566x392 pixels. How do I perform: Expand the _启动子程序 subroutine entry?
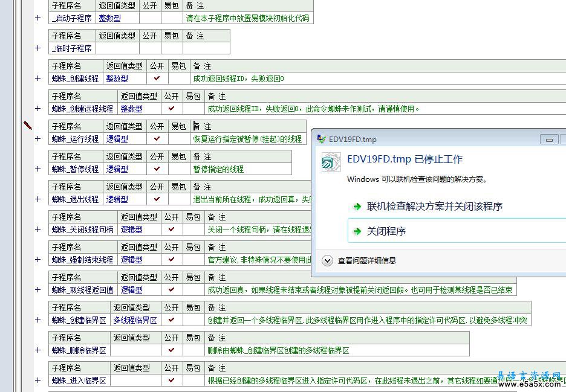click(37, 18)
